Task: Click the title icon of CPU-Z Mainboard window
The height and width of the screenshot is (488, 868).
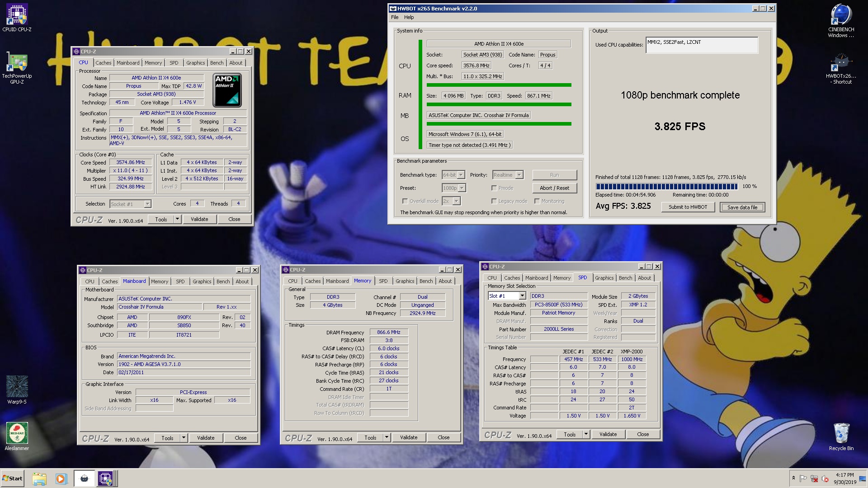Action: [83, 270]
